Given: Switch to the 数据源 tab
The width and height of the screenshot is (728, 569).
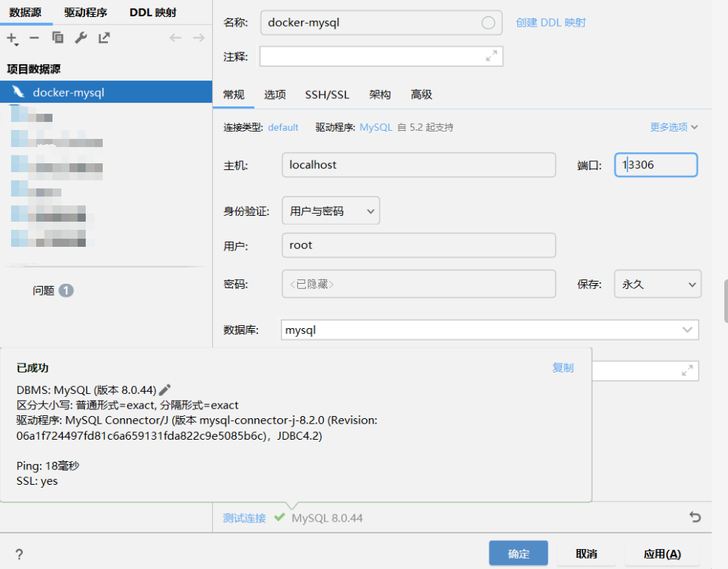Looking at the screenshot, I should [26, 13].
